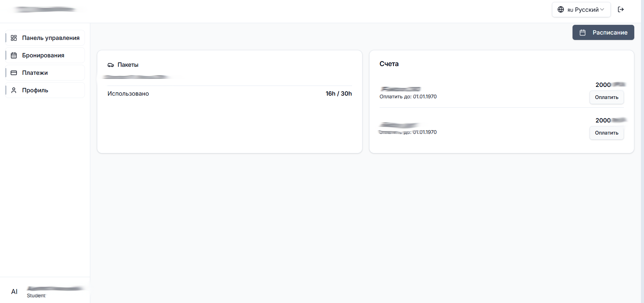The height and width of the screenshot is (303, 644).
Task: Open the Бронирования sidebar section
Action: coord(43,55)
